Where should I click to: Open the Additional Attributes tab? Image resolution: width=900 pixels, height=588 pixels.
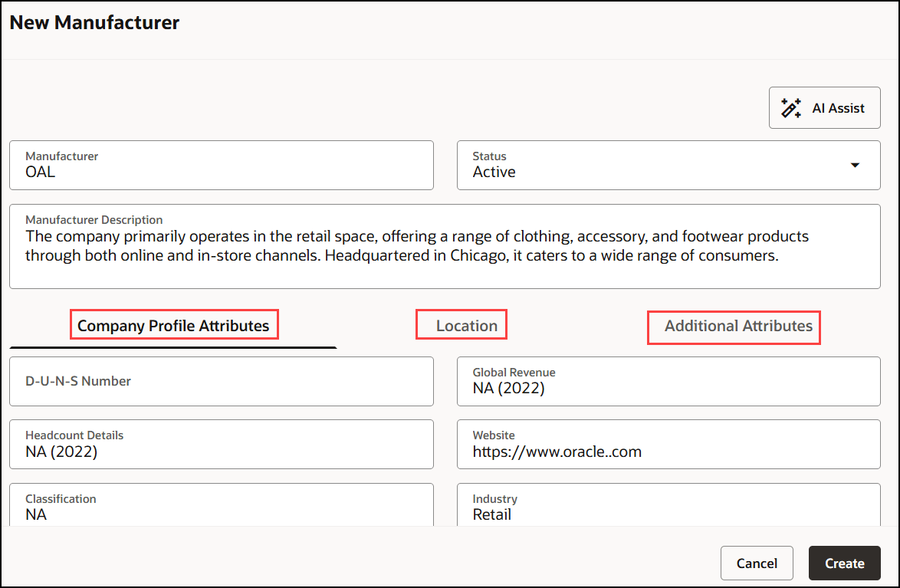(733, 327)
